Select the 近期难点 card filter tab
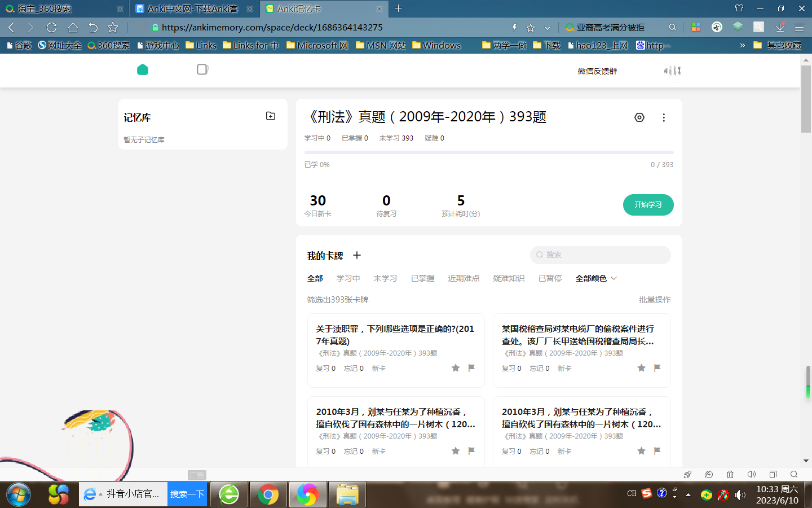 464,278
